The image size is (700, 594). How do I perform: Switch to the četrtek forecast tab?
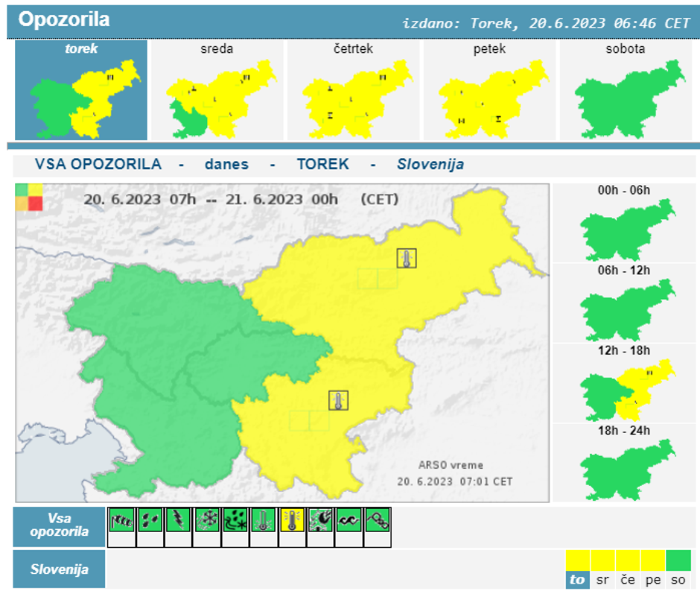[353, 90]
